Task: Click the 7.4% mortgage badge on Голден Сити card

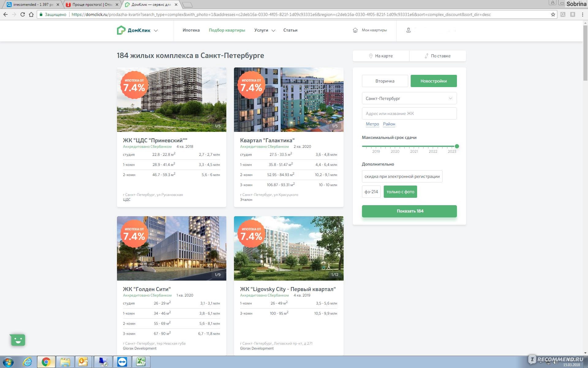Action: coord(134,234)
